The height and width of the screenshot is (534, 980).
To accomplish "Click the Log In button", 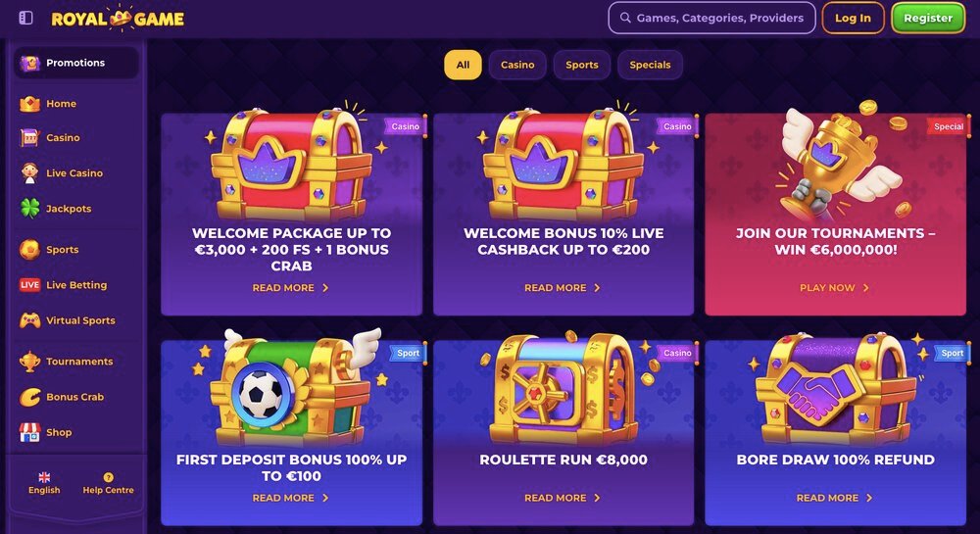I will pos(854,18).
